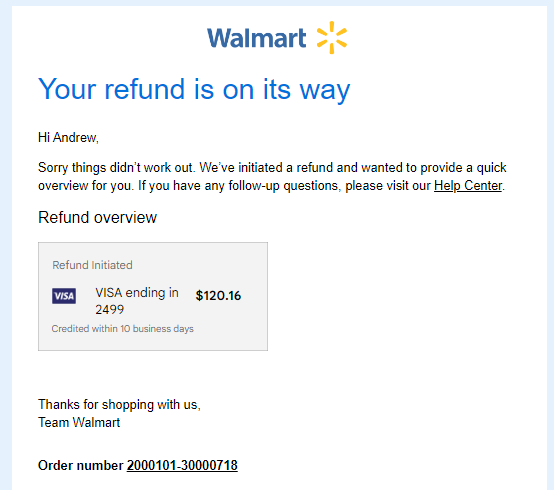554x490 pixels.
Task: Click "Thanks for shopping with us," line
Action: [x=119, y=405]
